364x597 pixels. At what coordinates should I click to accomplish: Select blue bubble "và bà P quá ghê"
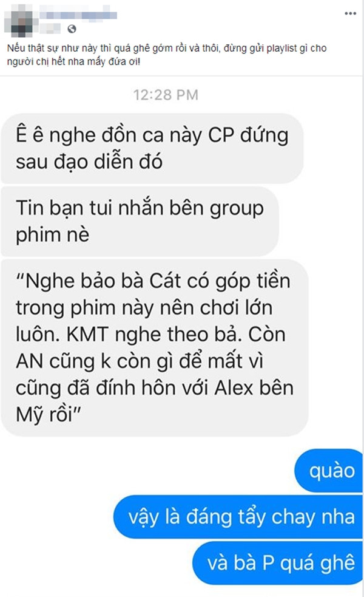[x=278, y=563]
